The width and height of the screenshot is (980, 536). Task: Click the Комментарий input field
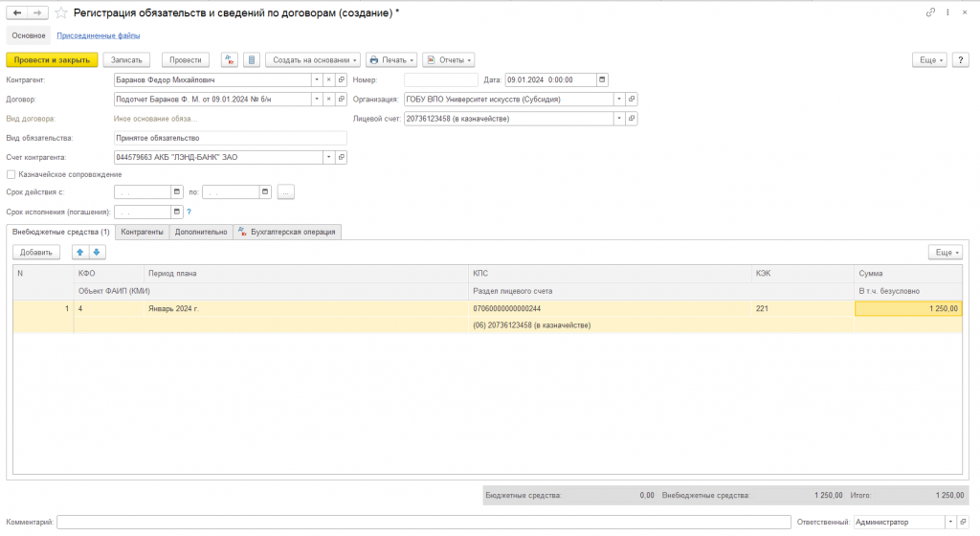click(x=424, y=523)
